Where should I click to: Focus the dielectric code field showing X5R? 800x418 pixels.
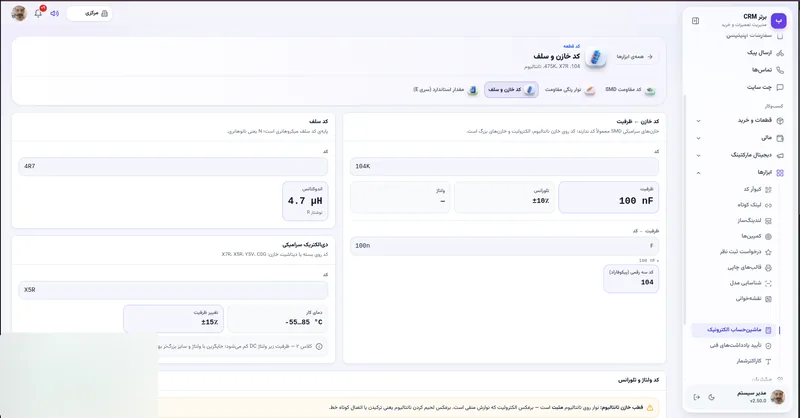173,290
